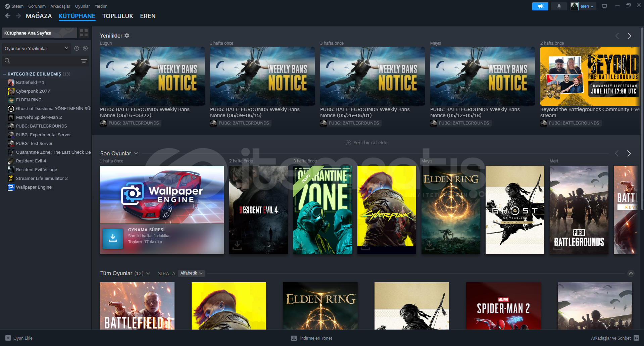Click Yeni bir raf ekle

(x=366, y=143)
